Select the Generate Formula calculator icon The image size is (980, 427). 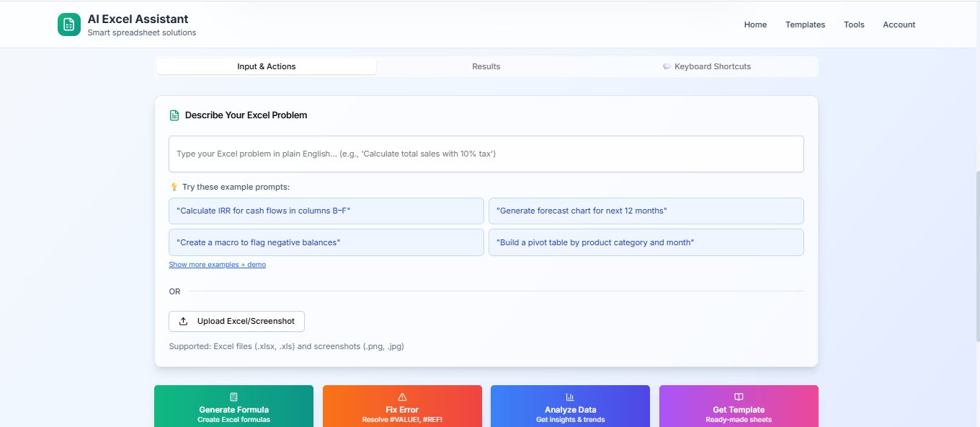(x=233, y=395)
